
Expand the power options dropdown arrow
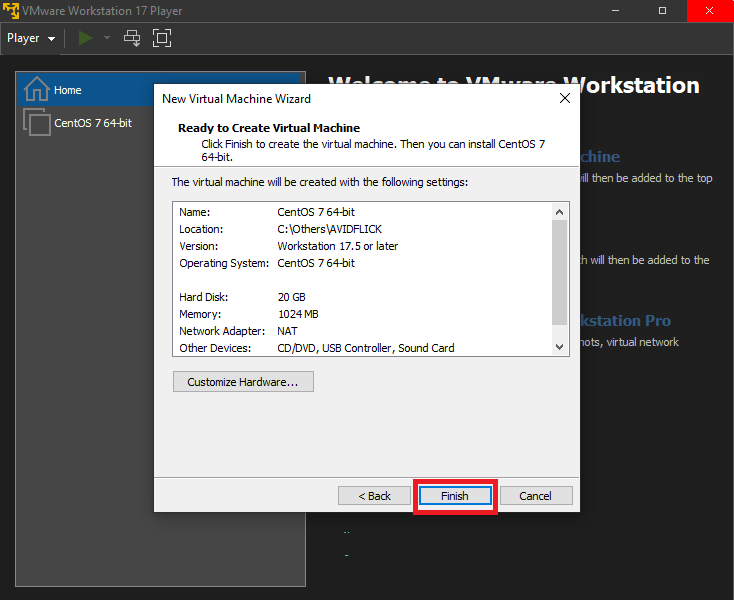point(107,38)
